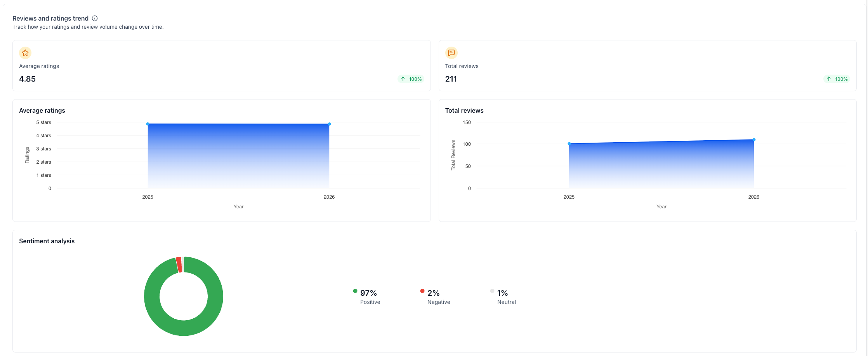This screenshot has width=868, height=356.
Task: Click the 211 total reviews value
Action: (x=451, y=79)
